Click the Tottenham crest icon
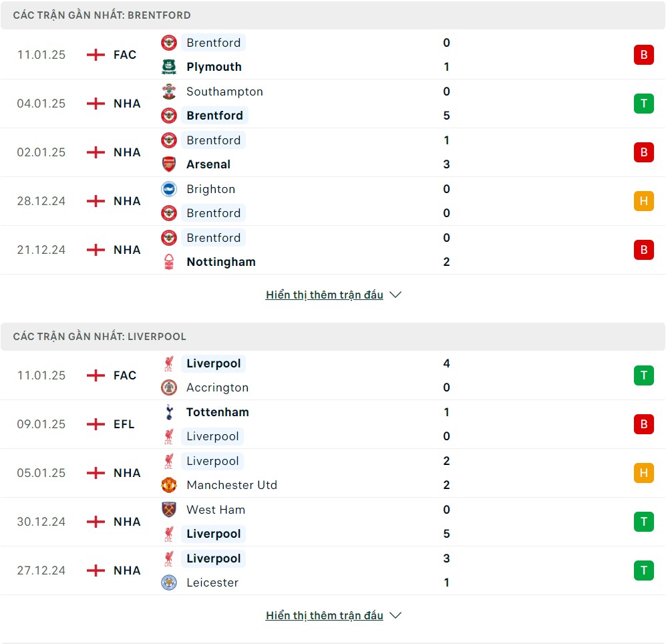 pos(169,412)
